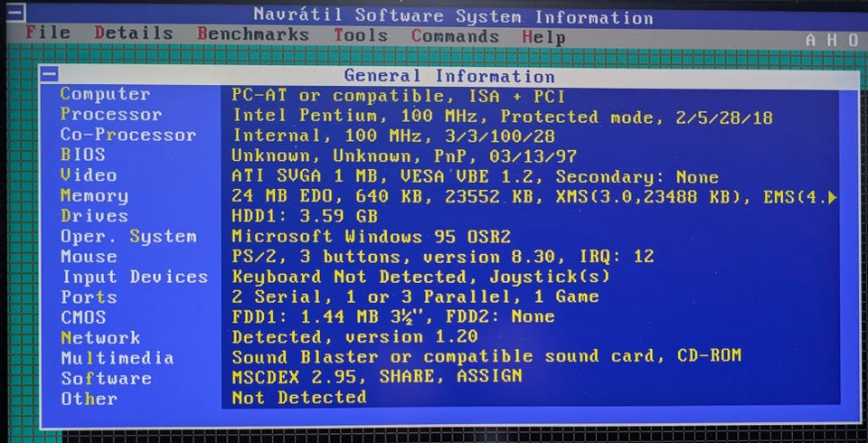The image size is (868, 443).
Task: Click the 'General Information' window title
Action: point(449,75)
